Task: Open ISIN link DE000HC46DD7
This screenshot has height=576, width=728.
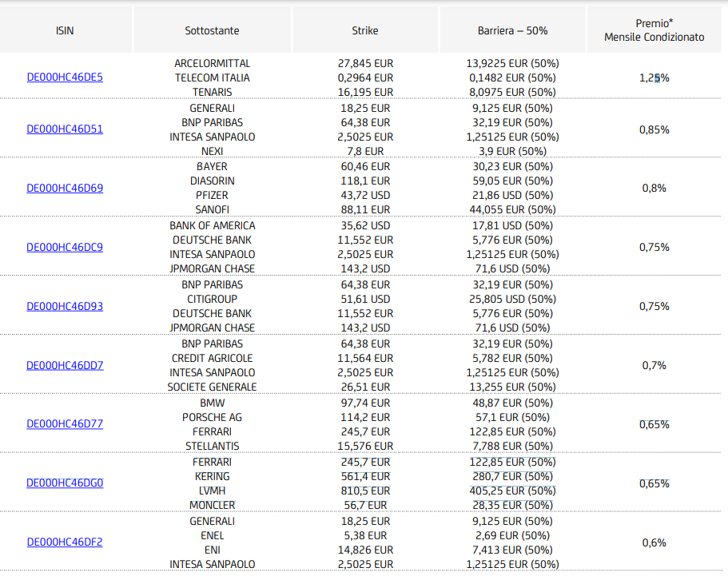Action: pyautogui.click(x=65, y=365)
